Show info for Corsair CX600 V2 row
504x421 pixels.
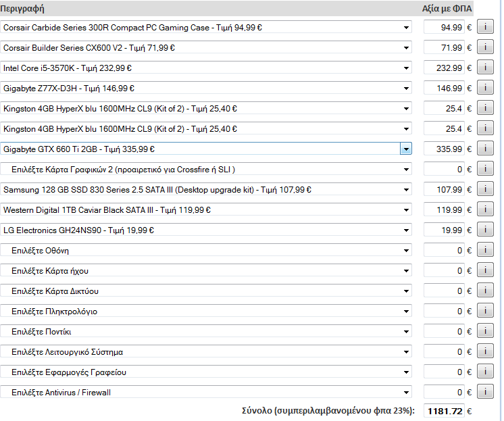(x=485, y=47)
